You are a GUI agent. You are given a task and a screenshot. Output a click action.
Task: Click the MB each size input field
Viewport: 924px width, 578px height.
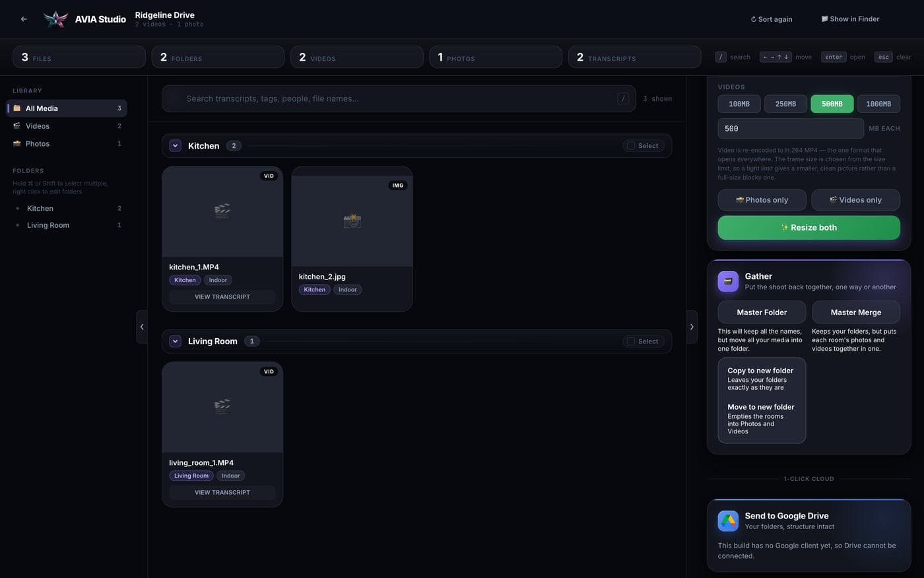point(791,129)
